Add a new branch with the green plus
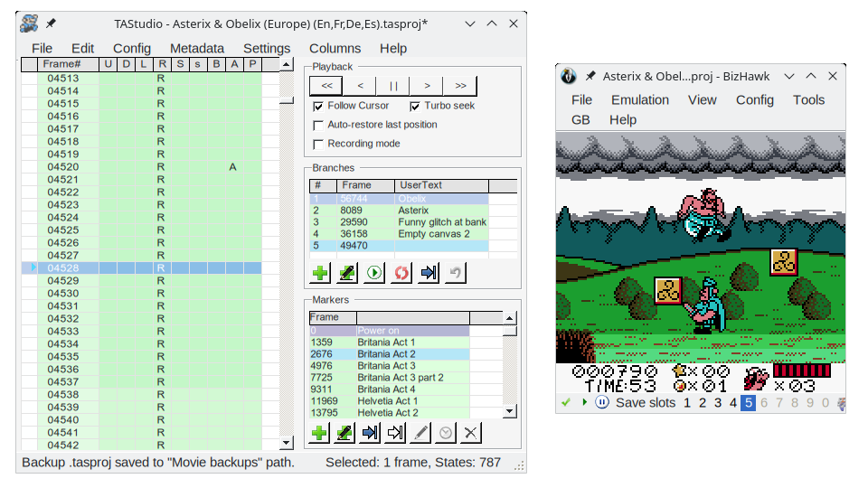 coord(320,273)
